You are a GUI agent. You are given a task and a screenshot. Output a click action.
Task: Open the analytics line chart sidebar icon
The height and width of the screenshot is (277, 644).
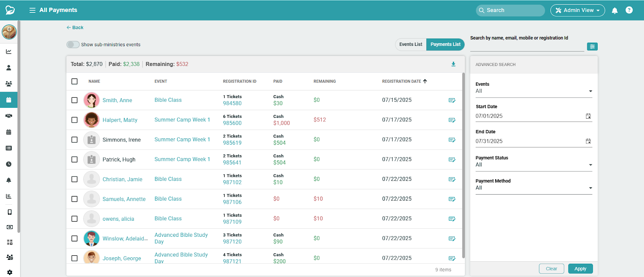pos(9,51)
